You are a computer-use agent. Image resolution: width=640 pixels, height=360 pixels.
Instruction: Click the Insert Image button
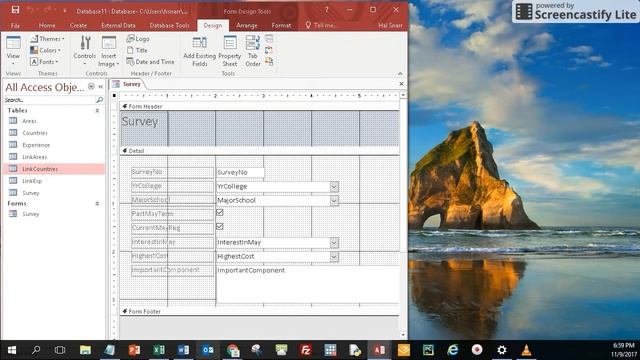[109, 51]
